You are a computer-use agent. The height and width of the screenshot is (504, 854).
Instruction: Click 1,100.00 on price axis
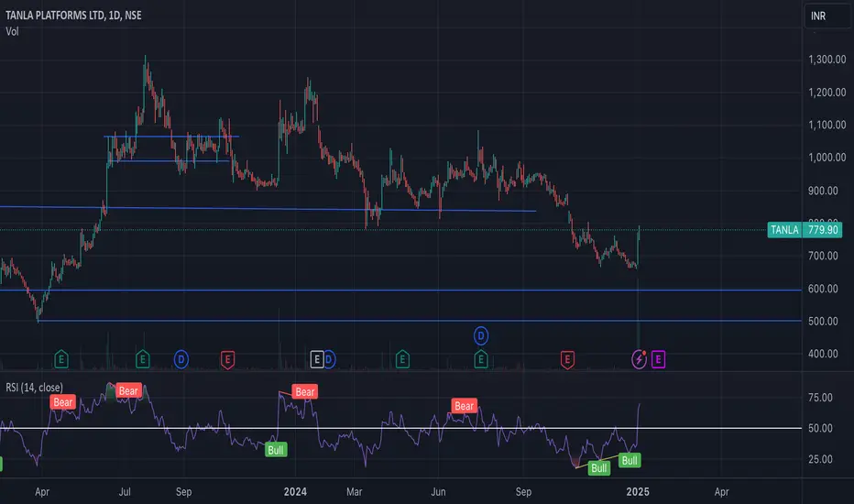pos(827,125)
